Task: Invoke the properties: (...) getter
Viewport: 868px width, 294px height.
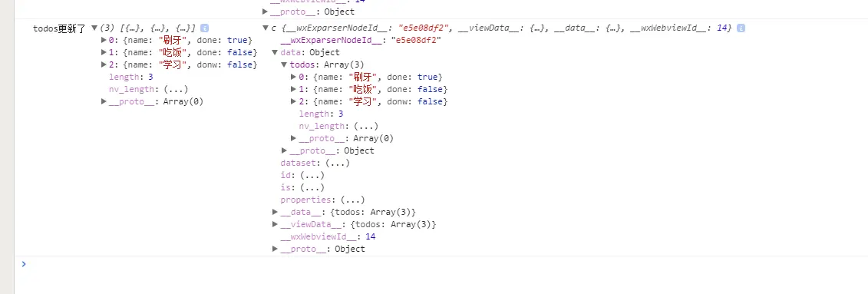Action: 353,200
